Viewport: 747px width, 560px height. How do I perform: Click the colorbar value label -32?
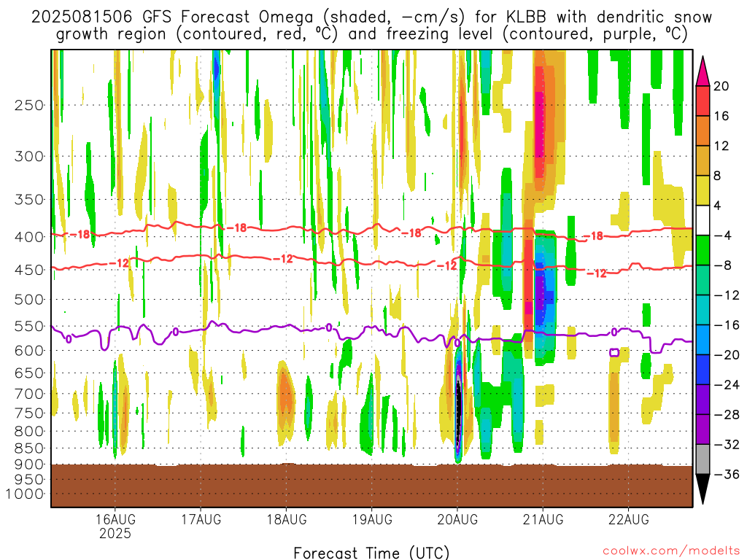coord(727,444)
